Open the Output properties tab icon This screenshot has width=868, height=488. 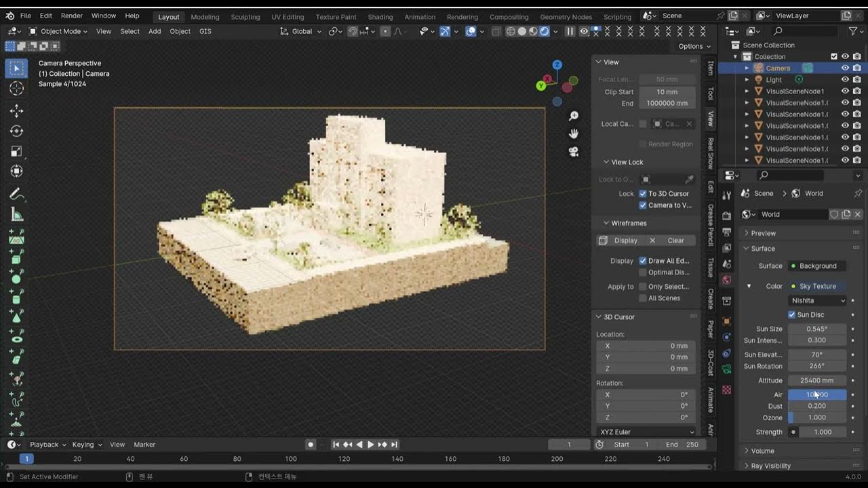click(727, 232)
